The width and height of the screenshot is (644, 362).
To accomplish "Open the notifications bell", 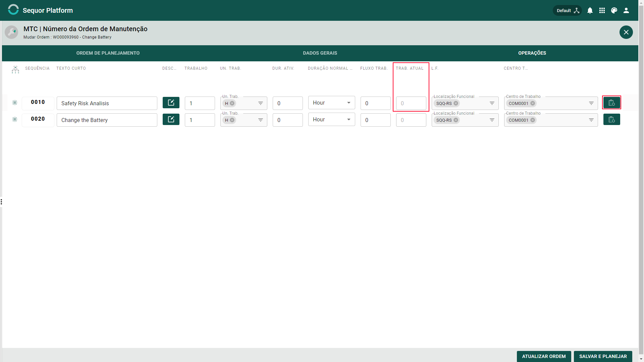I will point(590,10).
